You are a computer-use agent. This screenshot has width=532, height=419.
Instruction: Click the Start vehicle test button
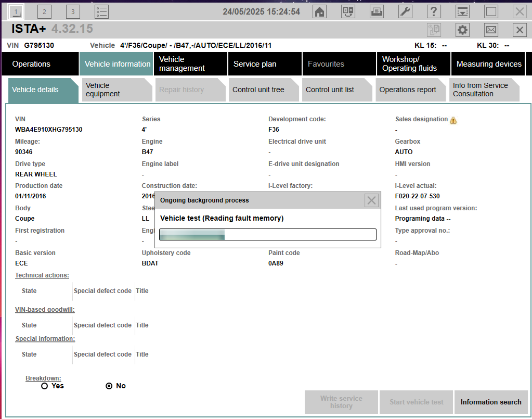417,402
